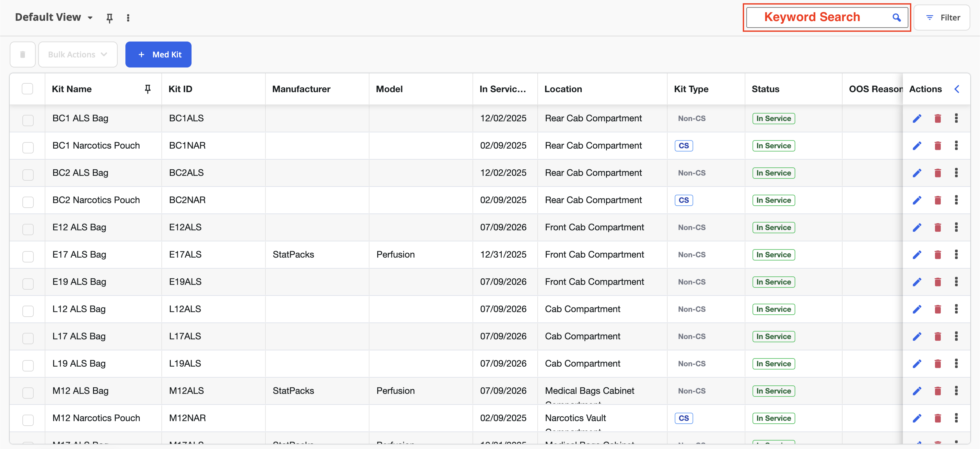
Task: Open more options for BC2 ALS Bag
Action: [956, 173]
